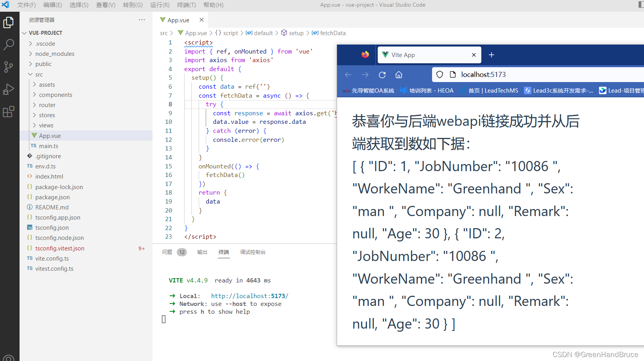Click the setup breadcrumb item
This screenshot has height=361, width=644.
point(292,33)
